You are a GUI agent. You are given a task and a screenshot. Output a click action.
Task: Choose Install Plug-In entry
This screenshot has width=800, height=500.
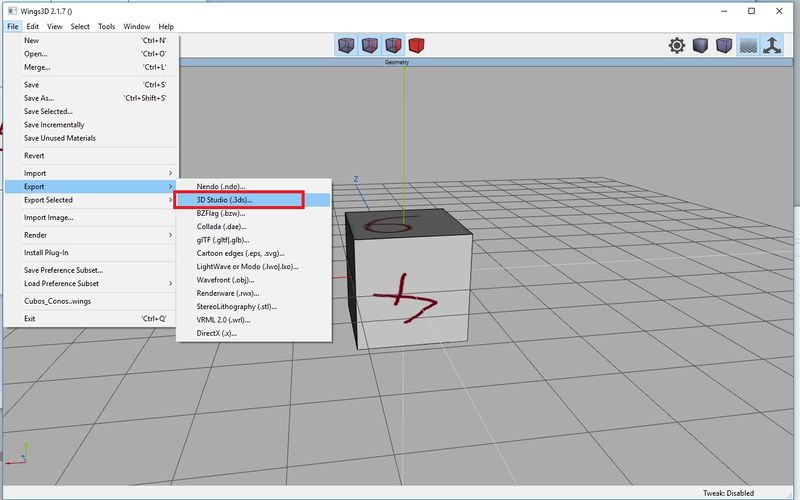[x=91, y=253]
